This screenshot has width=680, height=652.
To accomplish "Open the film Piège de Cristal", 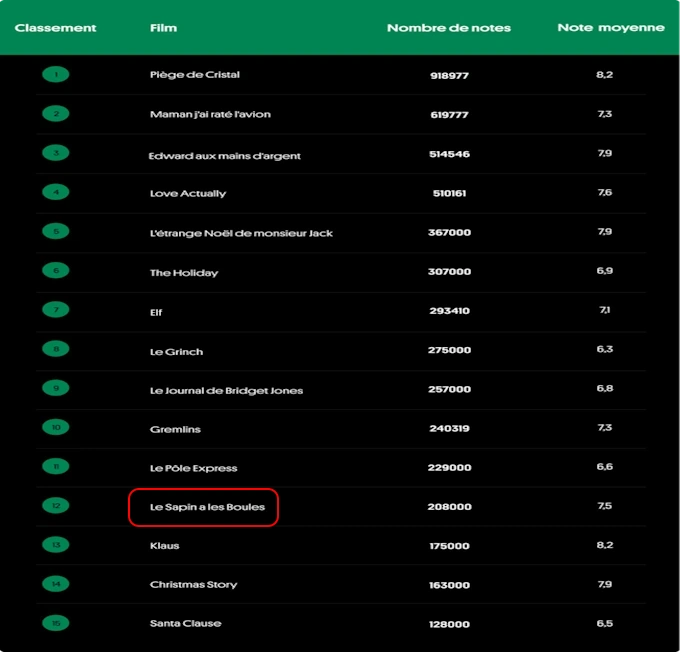I will (x=195, y=75).
